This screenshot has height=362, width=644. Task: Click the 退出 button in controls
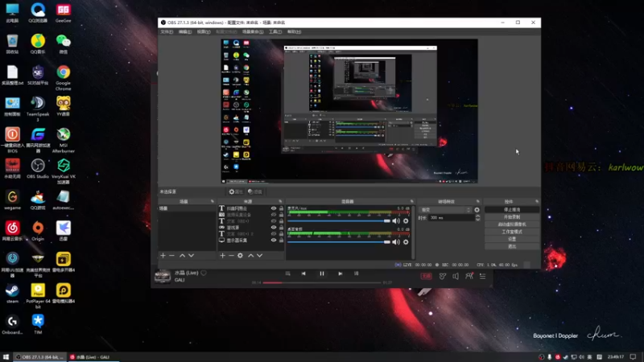[x=512, y=246]
